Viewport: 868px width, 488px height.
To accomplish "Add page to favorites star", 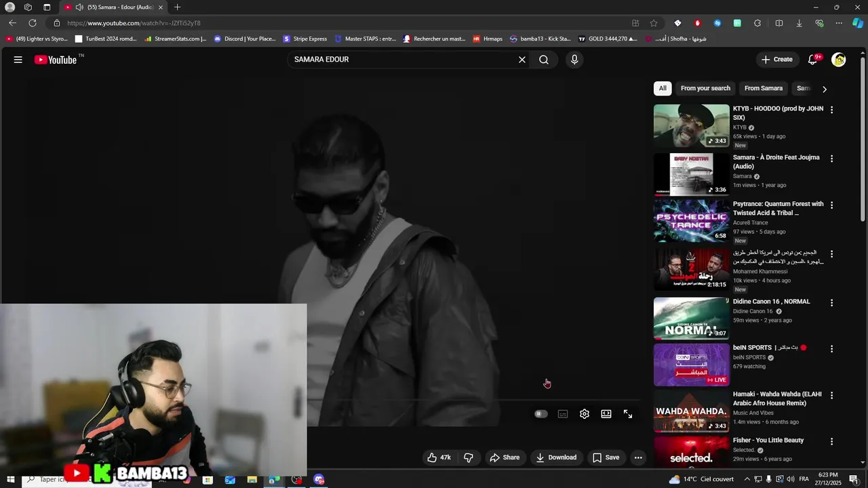I will point(654,23).
